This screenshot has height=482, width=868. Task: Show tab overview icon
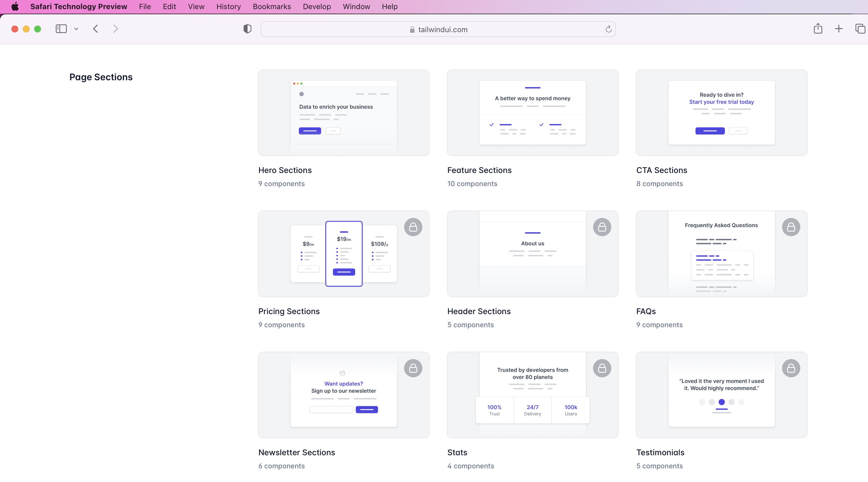coord(860,29)
